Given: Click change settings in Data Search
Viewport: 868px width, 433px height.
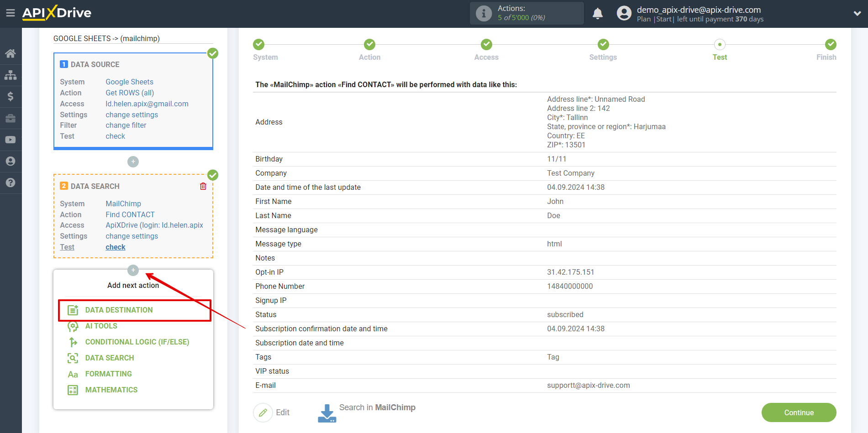Looking at the screenshot, I should [x=132, y=236].
